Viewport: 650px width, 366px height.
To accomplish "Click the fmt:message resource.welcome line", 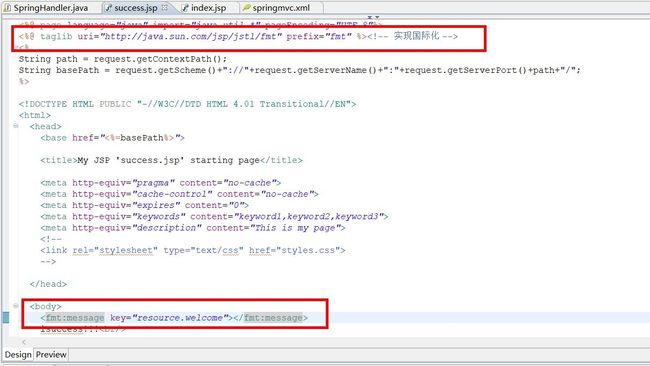I will click(x=174, y=318).
